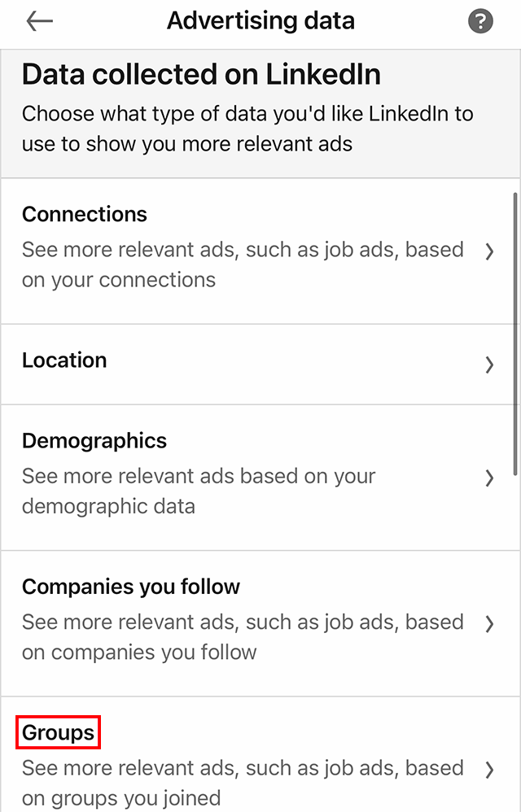Tap the Companies you follow chevron

(x=489, y=624)
